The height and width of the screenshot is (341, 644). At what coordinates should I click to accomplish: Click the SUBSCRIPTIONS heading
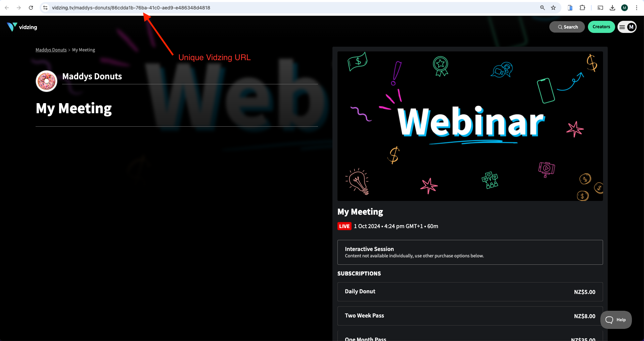click(x=359, y=273)
